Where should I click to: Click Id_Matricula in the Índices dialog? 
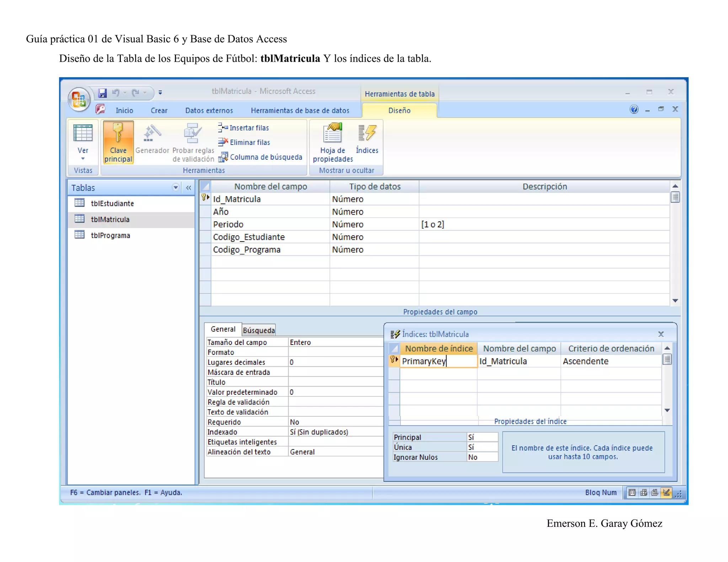pos(519,361)
